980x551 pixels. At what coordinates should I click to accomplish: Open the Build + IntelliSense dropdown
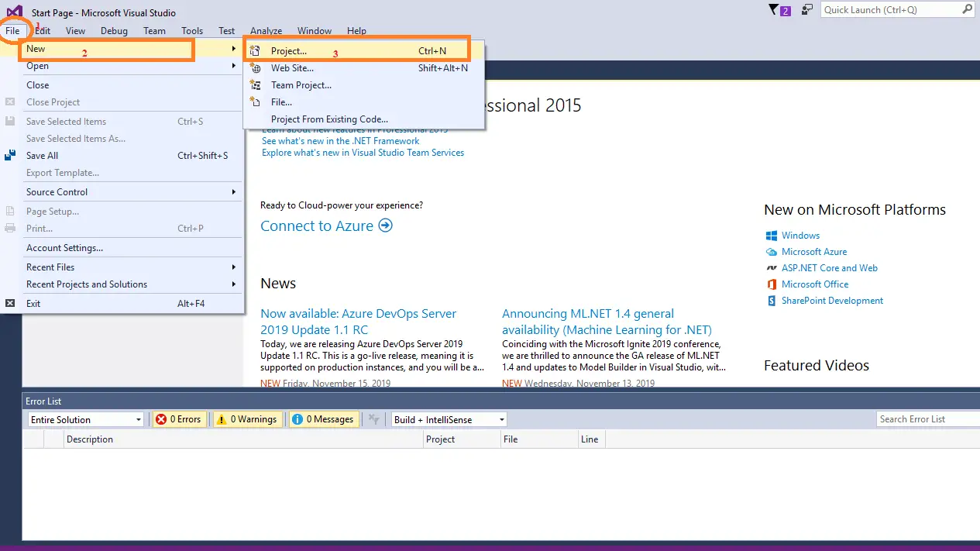pos(449,419)
